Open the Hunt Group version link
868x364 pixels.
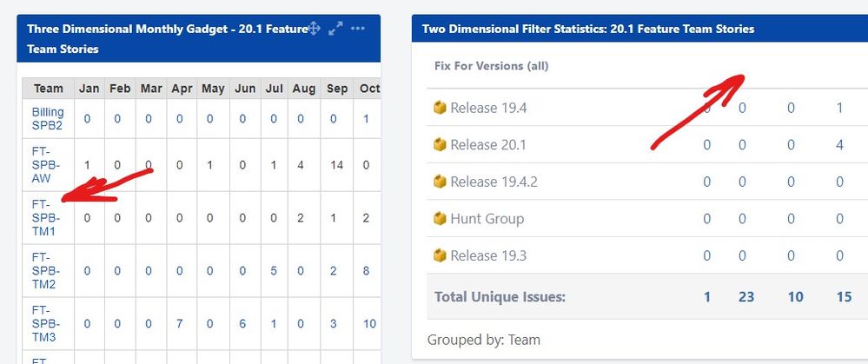click(487, 219)
